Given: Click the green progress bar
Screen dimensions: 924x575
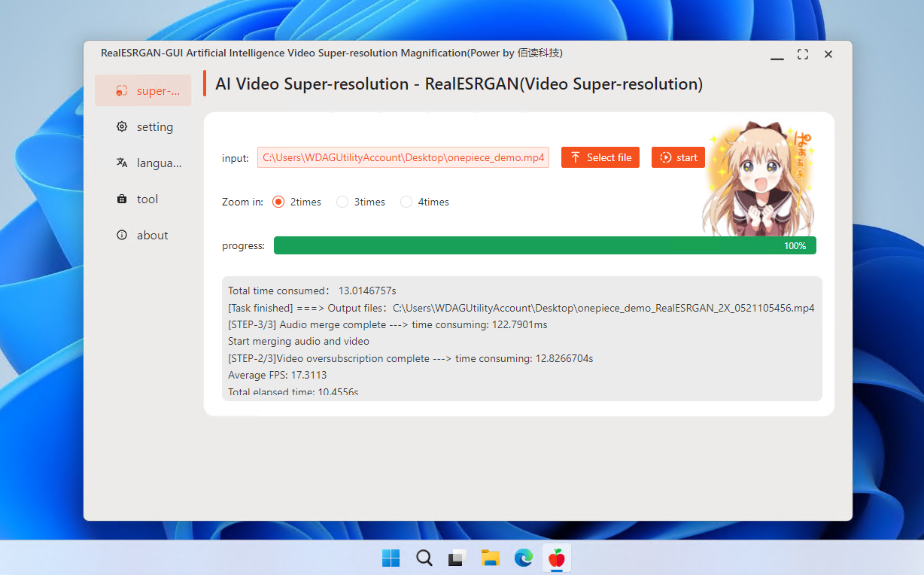Looking at the screenshot, I should pos(545,245).
